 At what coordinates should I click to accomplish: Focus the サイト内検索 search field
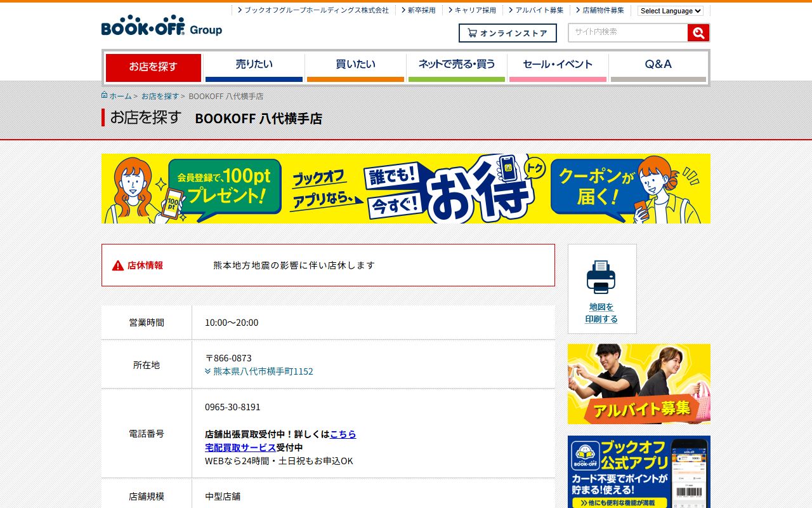[x=628, y=33]
